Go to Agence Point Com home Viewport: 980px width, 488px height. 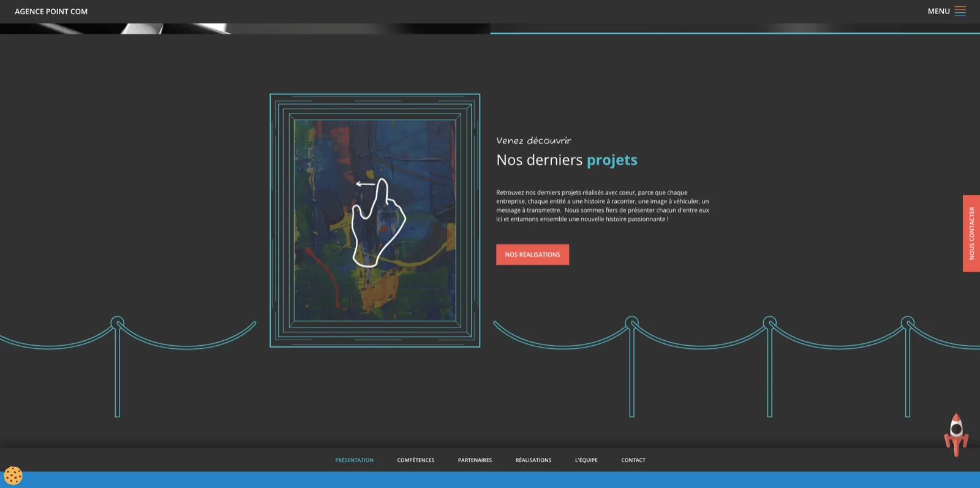[x=51, y=12]
